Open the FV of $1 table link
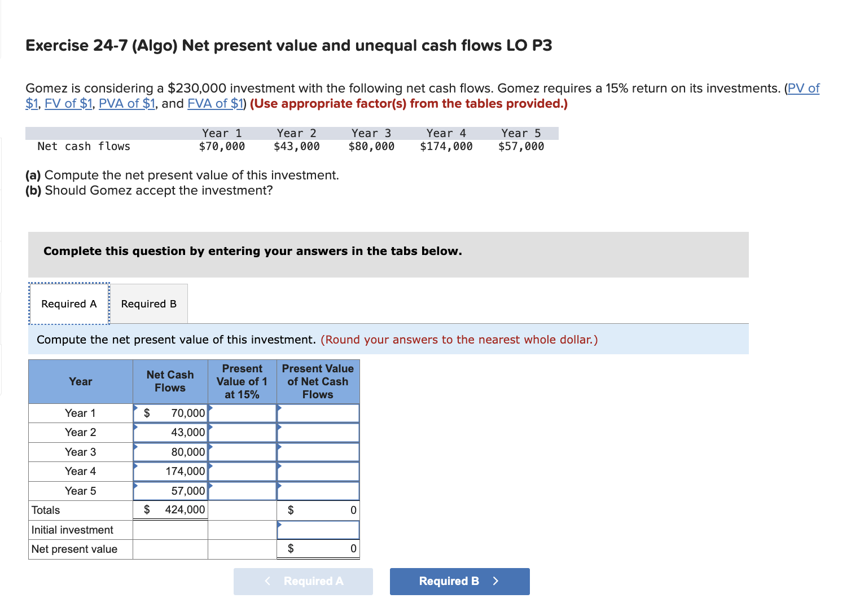Image resolution: width=851 pixels, height=616 pixels. coord(68,103)
